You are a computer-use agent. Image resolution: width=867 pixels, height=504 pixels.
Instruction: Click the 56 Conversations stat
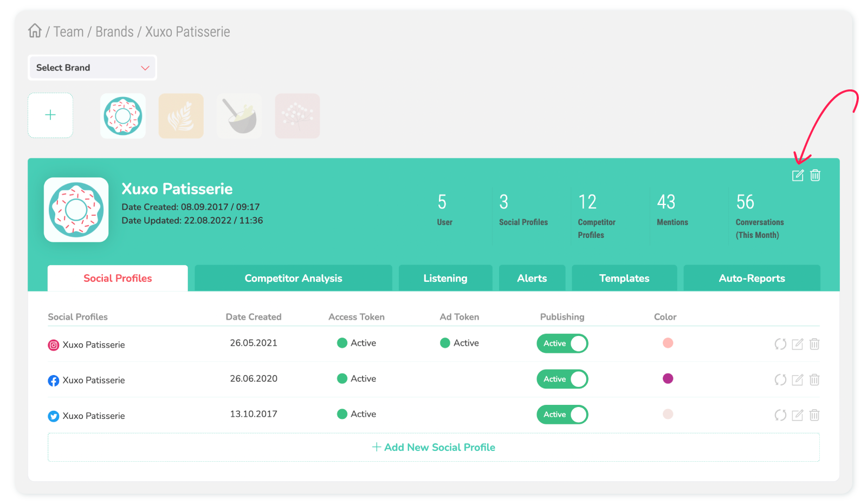(760, 216)
